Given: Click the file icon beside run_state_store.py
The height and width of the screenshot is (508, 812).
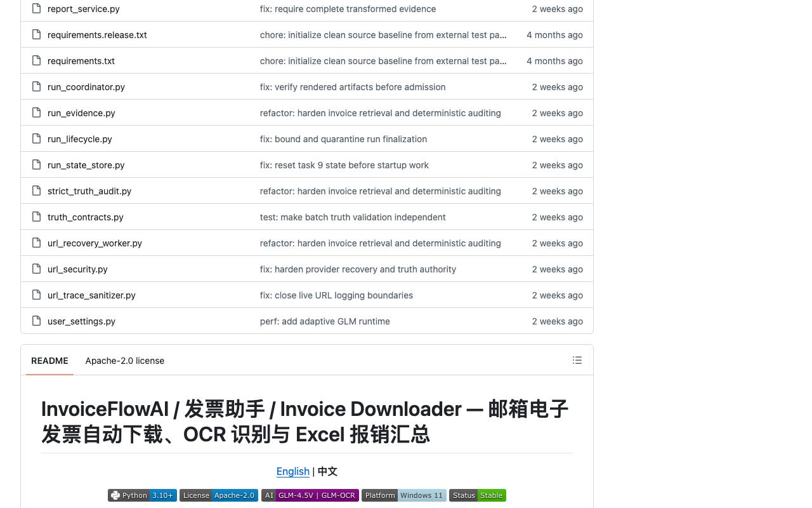Looking at the screenshot, I should [36, 165].
